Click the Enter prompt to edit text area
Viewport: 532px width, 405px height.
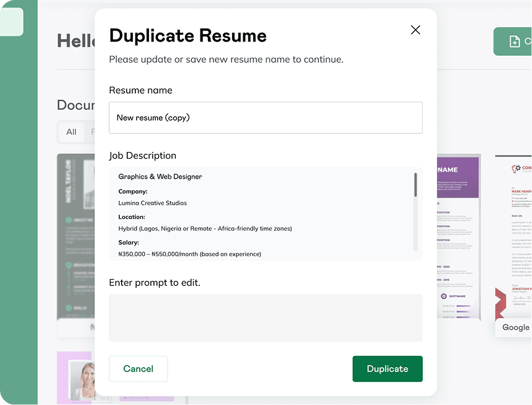(266, 318)
